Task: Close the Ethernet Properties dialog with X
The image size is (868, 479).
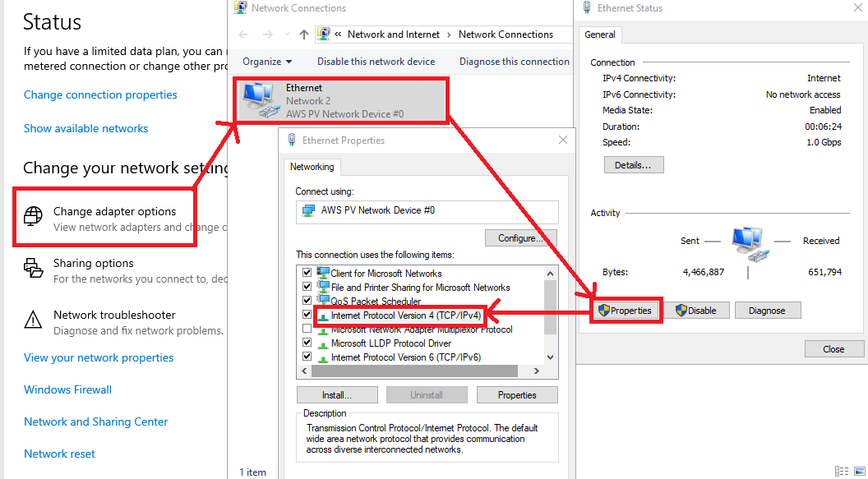Action: pyautogui.click(x=563, y=140)
